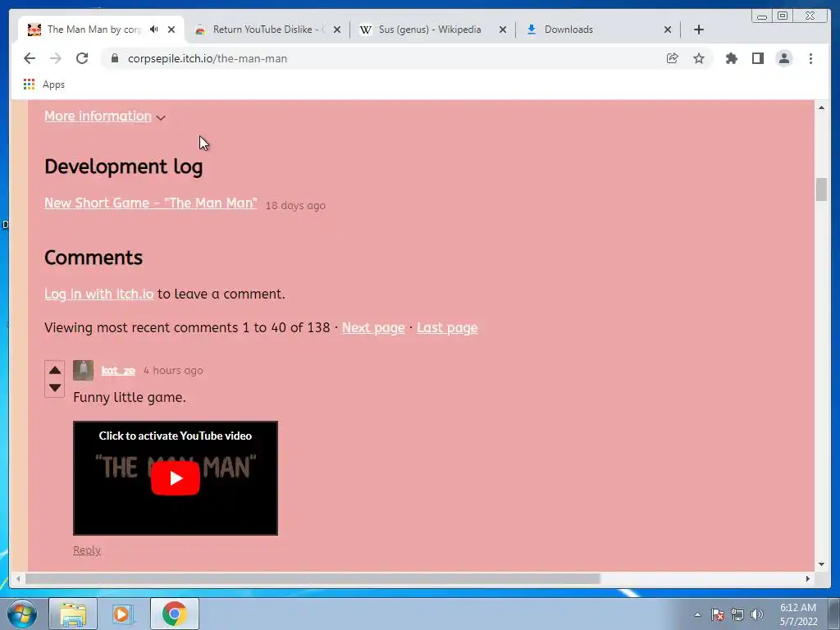Open File Explorer from the taskbar
The height and width of the screenshot is (630, 840).
(73, 614)
